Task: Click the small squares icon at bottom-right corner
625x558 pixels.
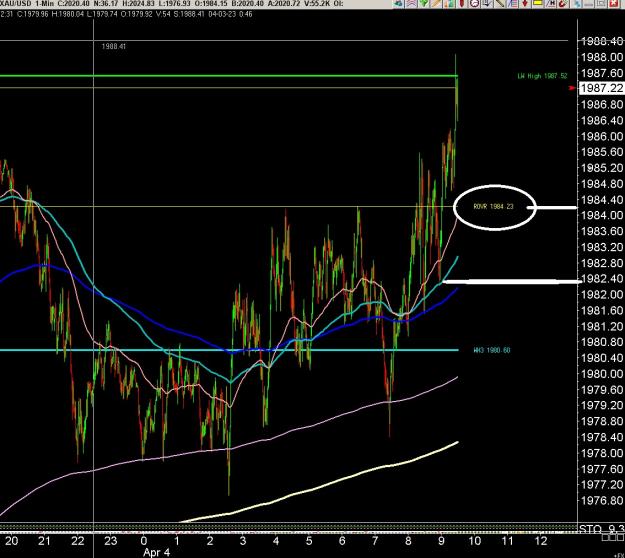Action: [x=612, y=538]
